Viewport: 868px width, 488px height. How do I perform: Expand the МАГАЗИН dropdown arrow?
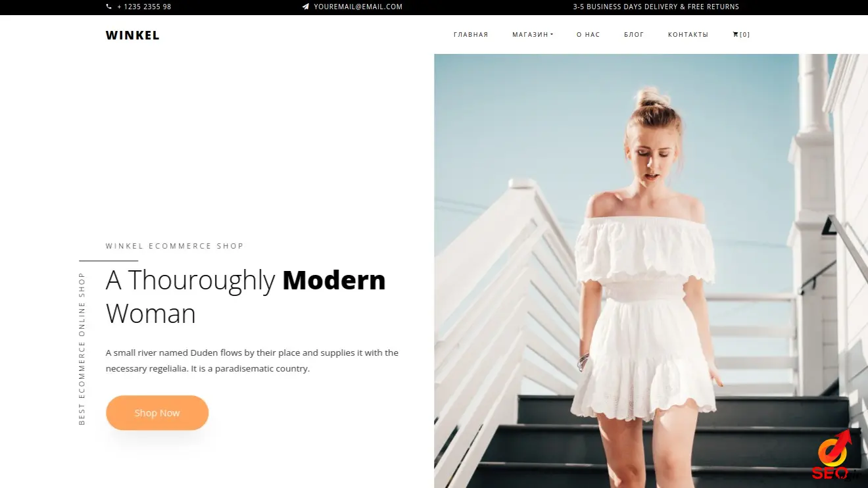coord(552,35)
